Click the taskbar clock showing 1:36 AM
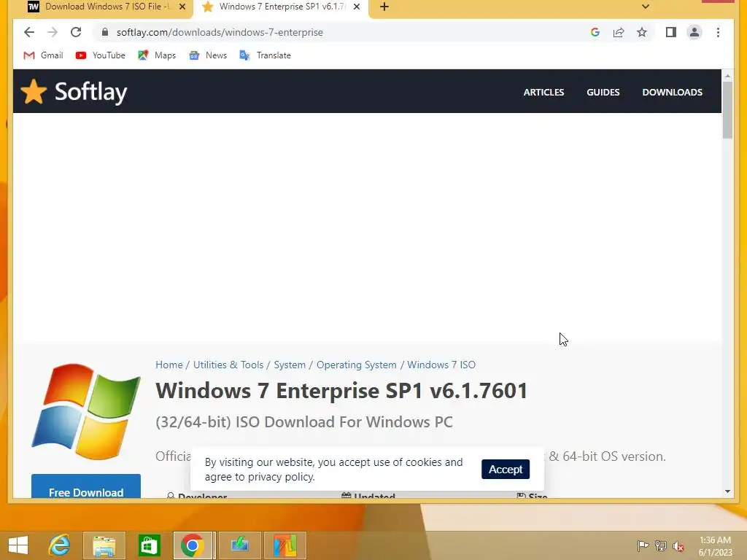Viewport: 747px width, 560px height. coord(715,546)
